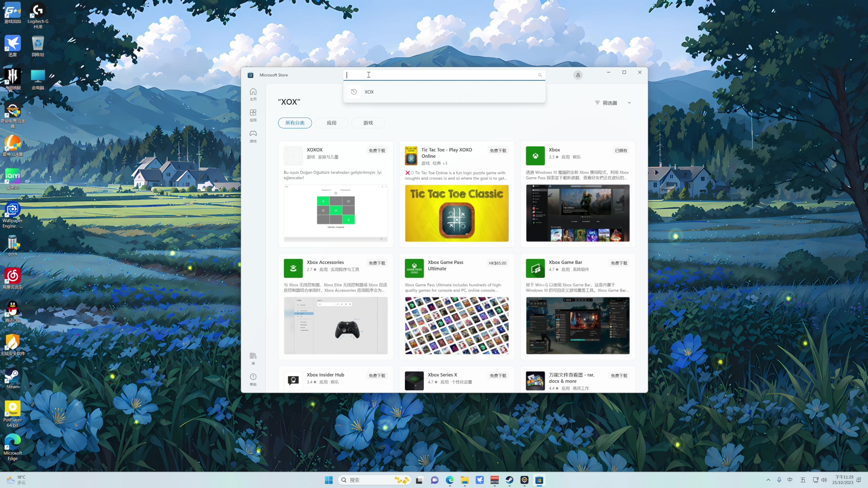Click free download button for XOXOX
This screenshot has height=488, width=868.
(x=377, y=150)
